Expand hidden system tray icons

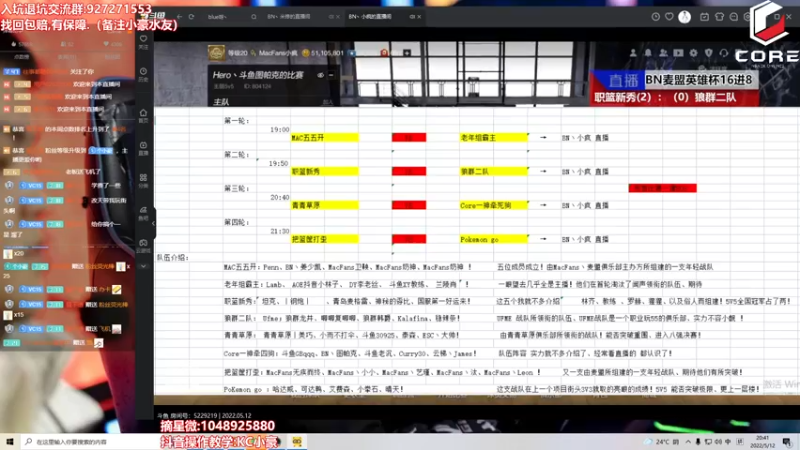pos(688,442)
